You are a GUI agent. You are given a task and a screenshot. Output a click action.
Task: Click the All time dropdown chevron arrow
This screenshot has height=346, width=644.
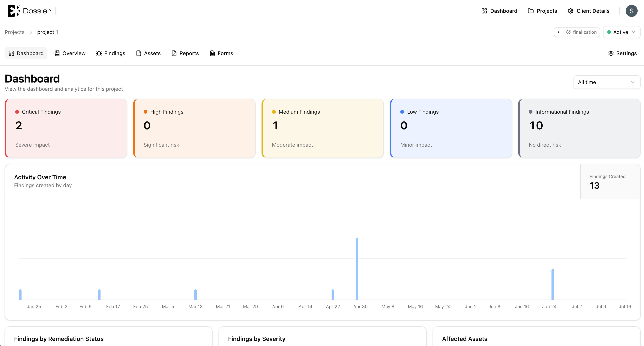633,82
